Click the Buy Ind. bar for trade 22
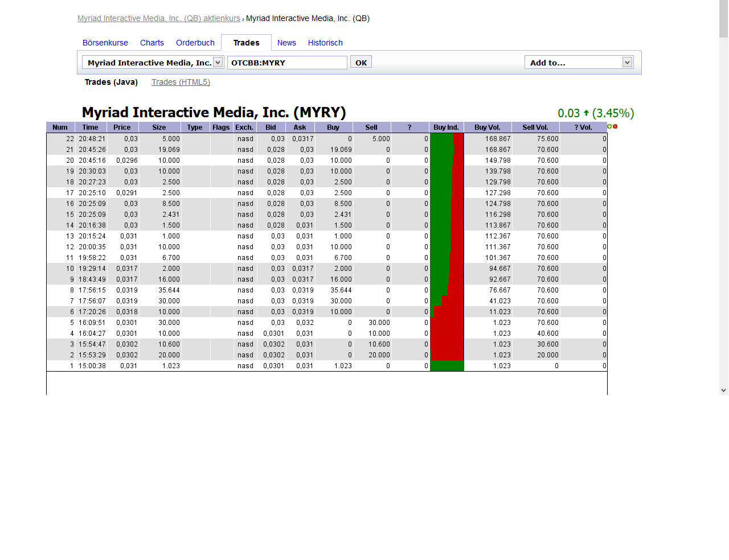This screenshot has width=729, height=560. pyautogui.click(x=447, y=139)
